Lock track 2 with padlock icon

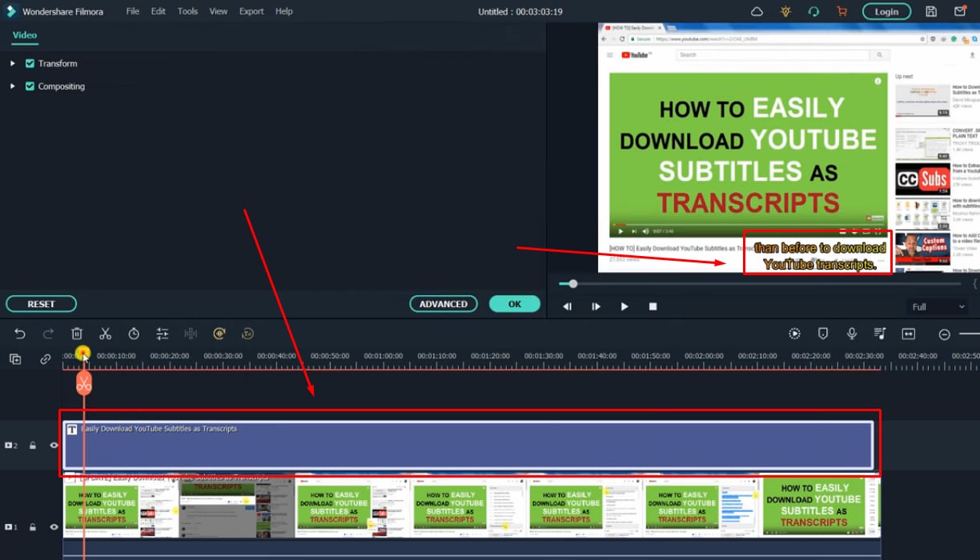pos(33,446)
